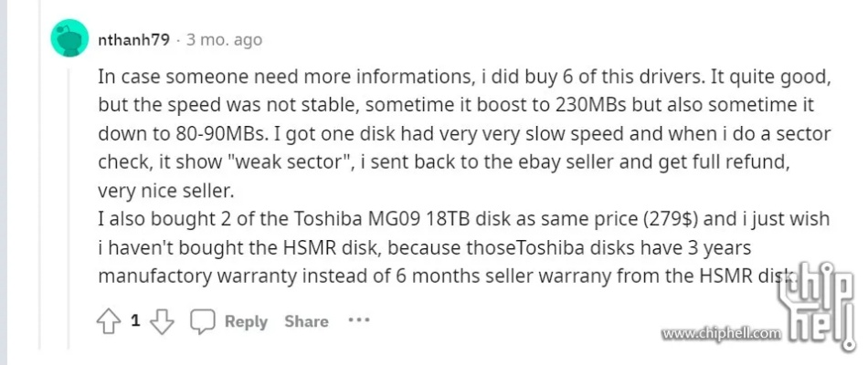Viewport: 868px width, 365px height.
Task: Upvote the comment by nthanh79
Action: coord(110,321)
